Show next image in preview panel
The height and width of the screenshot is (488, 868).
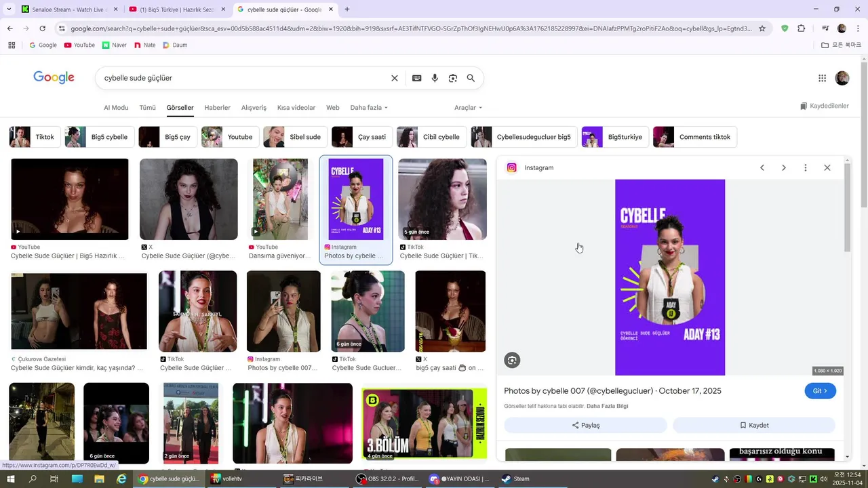point(784,167)
